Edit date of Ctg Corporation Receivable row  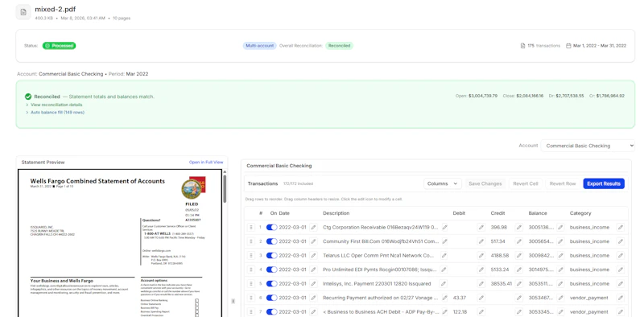tap(313, 228)
